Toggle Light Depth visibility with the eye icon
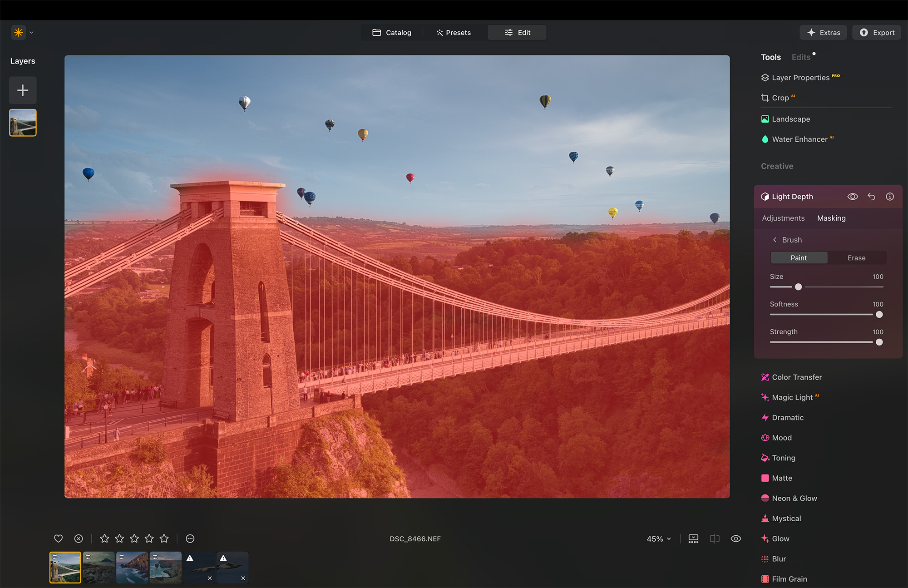Viewport: 908px width, 588px height. pyautogui.click(x=853, y=197)
